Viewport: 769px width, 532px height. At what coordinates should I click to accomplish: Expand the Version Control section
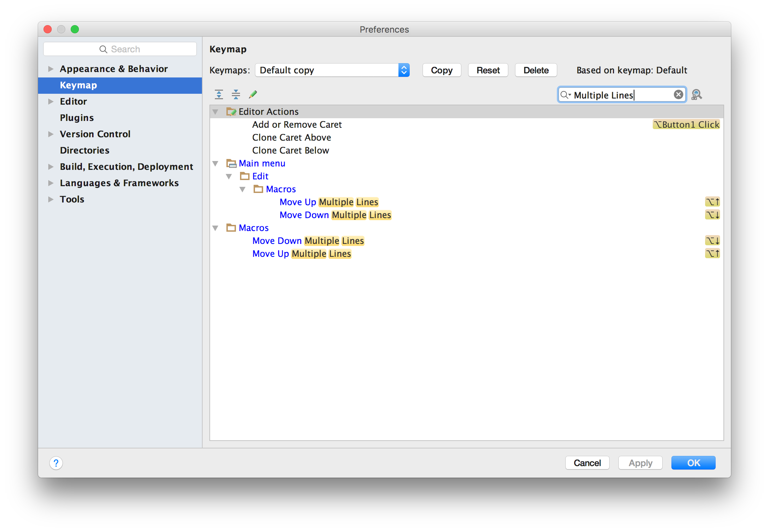coord(51,134)
